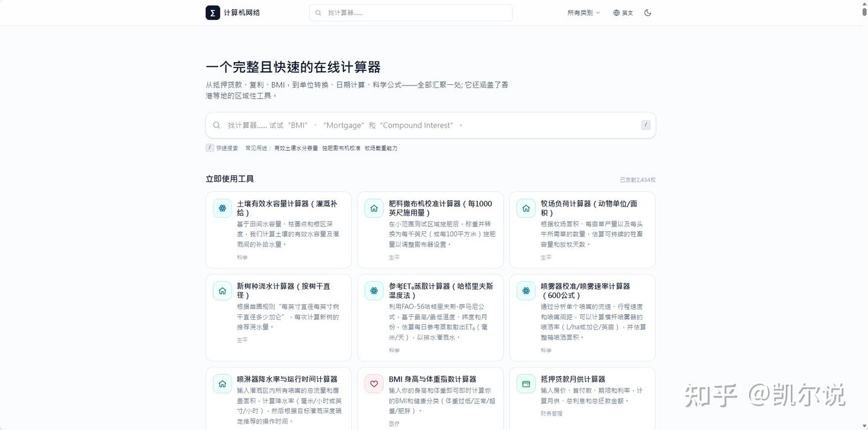The width and height of the screenshot is (868, 430).
Task: Click 生平 tag on 新树种浇水 card
Action: [x=242, y=340]
